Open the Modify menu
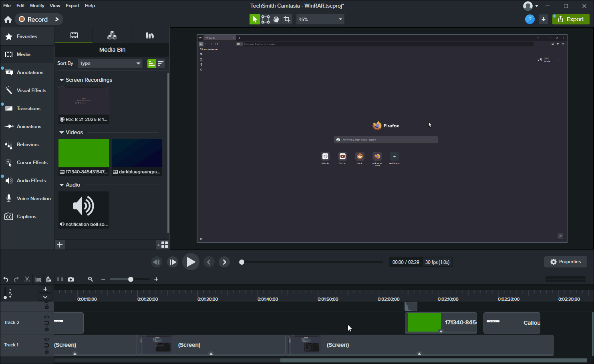594x364 pixels. (37, 6)
